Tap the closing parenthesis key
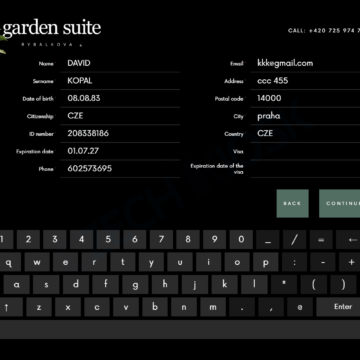This screenshot has height=360, width=360. click(x=343, y=285)
